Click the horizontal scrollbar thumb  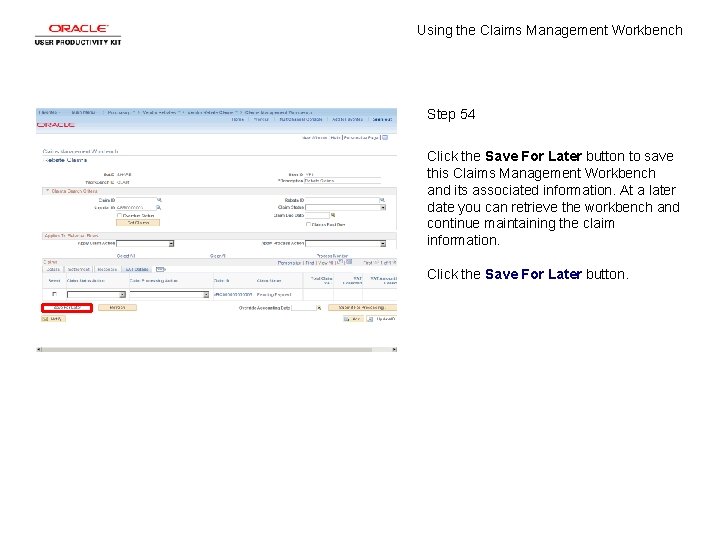[x=207, y=349]
